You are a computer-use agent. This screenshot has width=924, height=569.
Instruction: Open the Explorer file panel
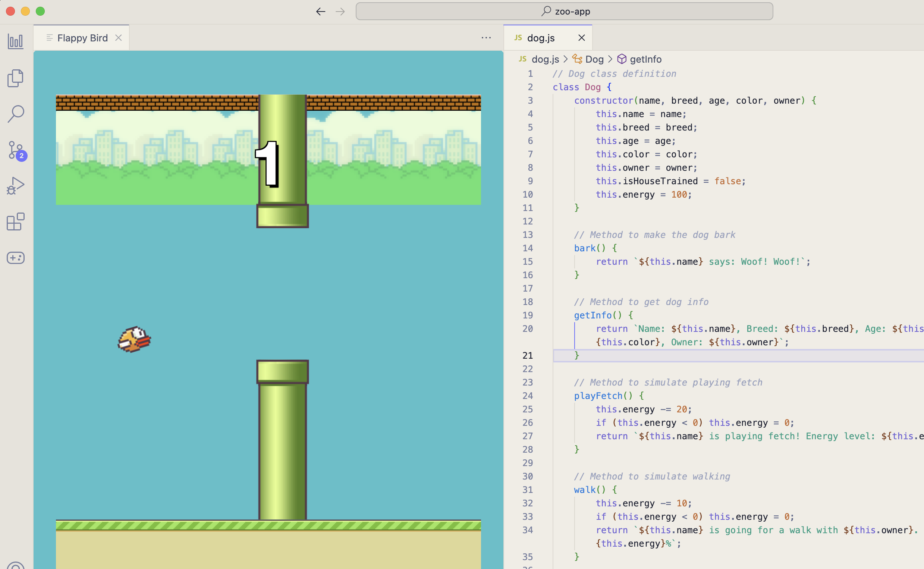pos(15,78)
